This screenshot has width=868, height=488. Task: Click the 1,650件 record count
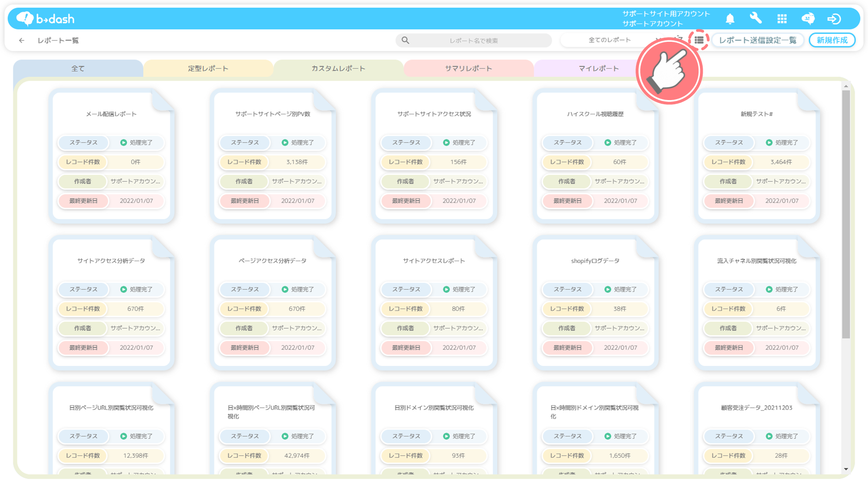point(620,456)
